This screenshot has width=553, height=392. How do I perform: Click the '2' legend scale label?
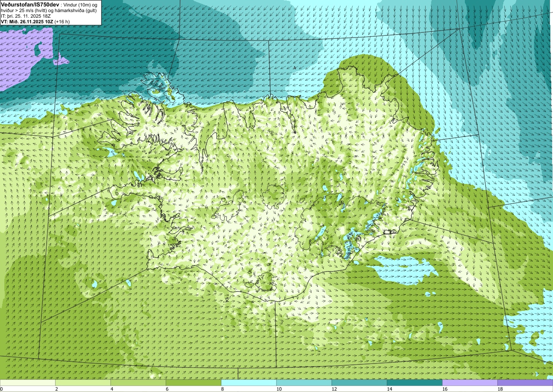[57, 389]
